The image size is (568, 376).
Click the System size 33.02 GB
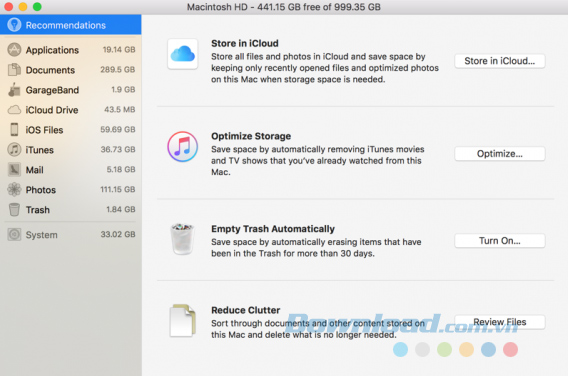[x=118, y=234]
